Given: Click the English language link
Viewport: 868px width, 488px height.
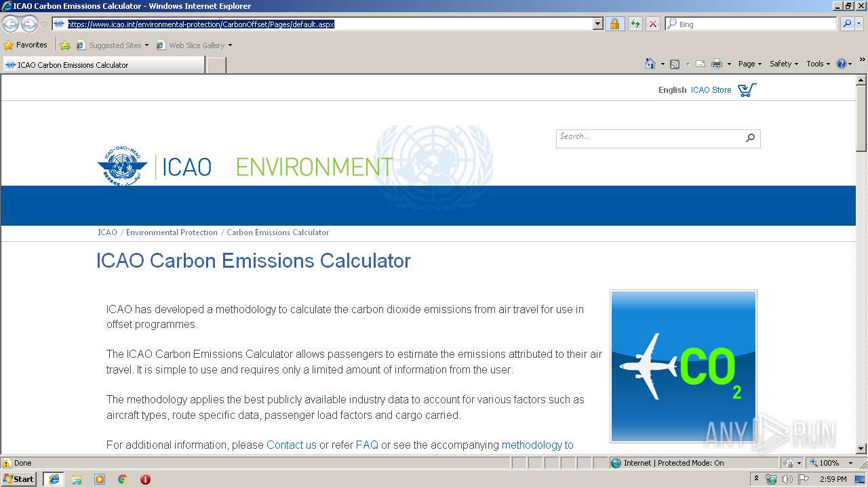Looking at the screenshot, I should pos(672,89).
